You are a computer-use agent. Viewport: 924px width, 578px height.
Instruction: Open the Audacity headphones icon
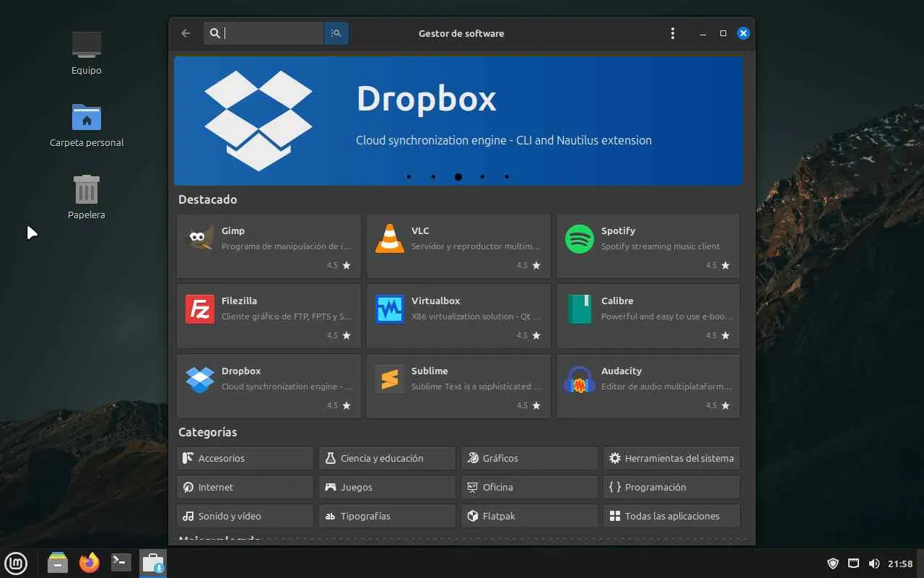coord(580,379)
